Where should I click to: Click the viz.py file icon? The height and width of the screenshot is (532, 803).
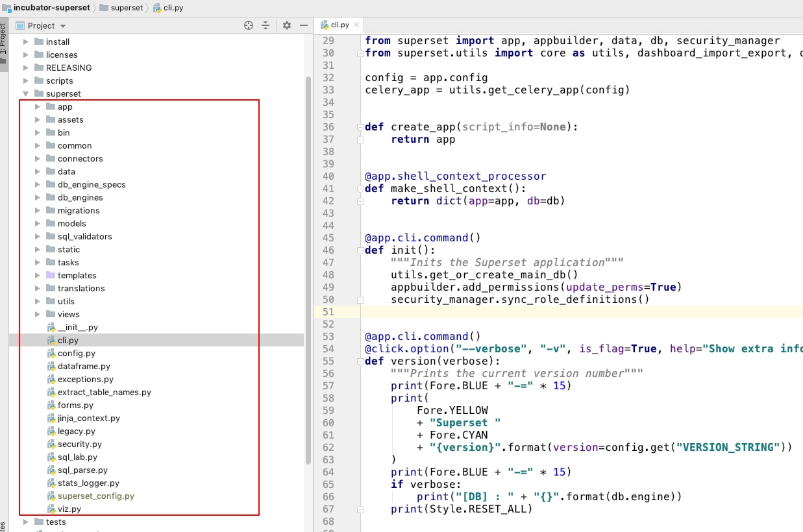[x=51, y=509]
